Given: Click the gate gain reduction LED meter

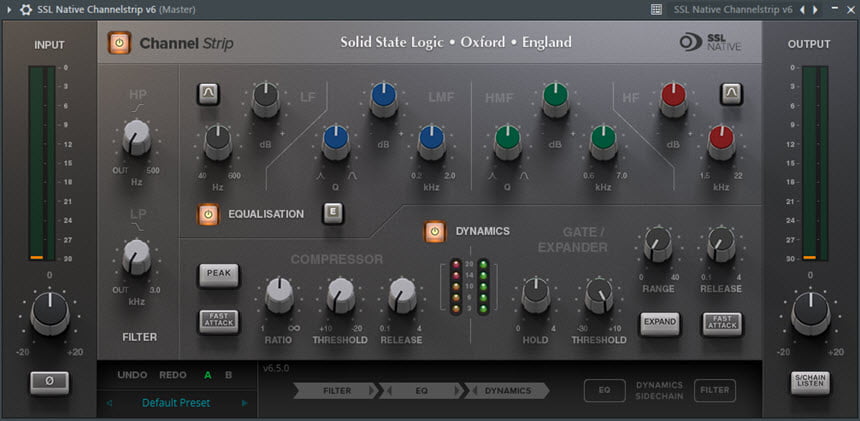Looking at the screenshot, I should [x=483, y=287].
